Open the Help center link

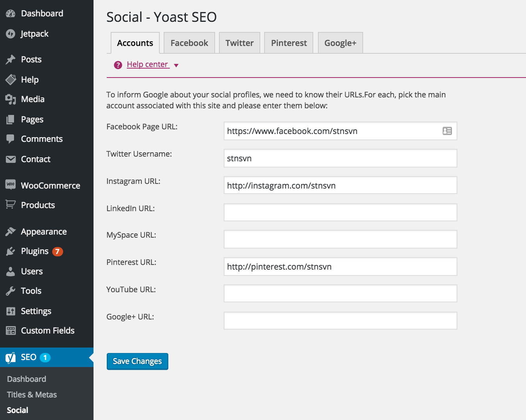pyautogui.click(x=147, y=65)
